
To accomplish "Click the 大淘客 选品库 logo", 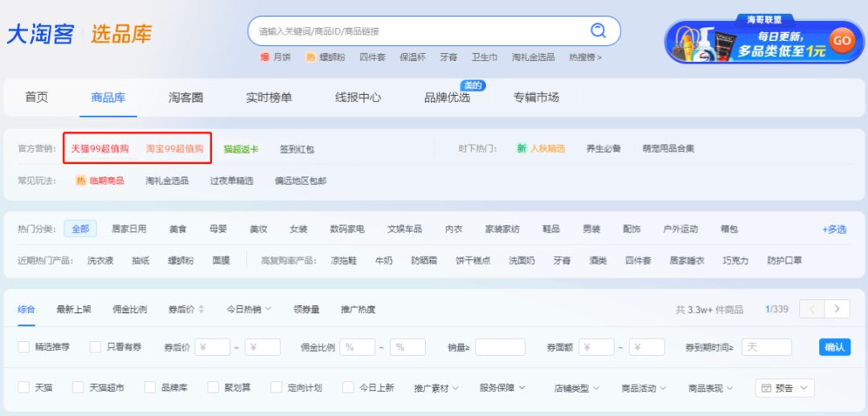I will [x=79, y=34].
